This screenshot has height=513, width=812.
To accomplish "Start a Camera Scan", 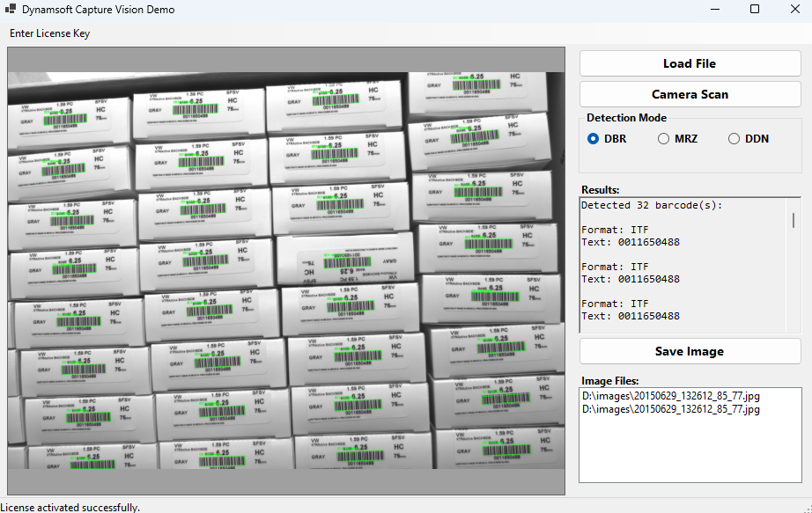I will coord(690,93).
